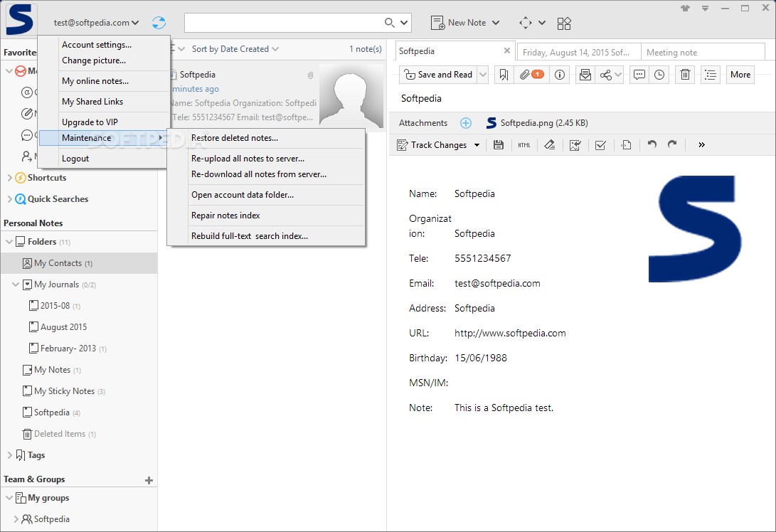Expand the search options dropdown arrow
The width and height of the screenshot is (776, 532).
(x=404, y=23)
